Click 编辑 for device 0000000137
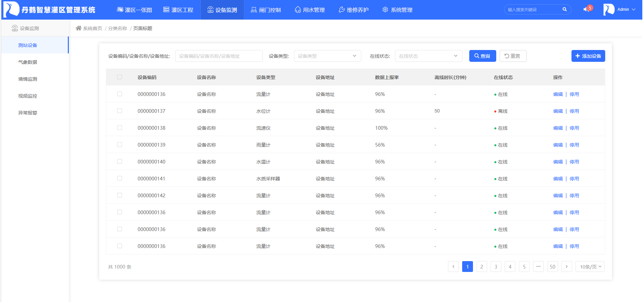Image resolution: width=644 pixels, height=302 pixels. click(558, 111)
